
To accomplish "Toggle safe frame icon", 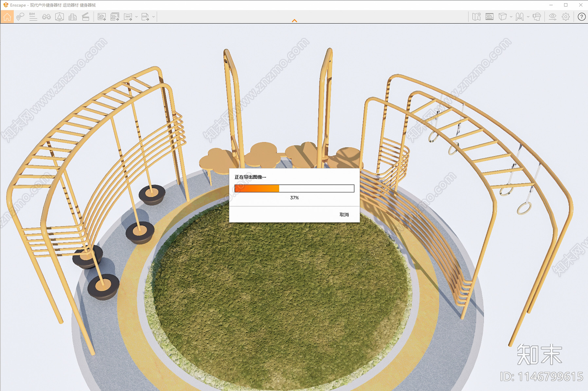I will pyautogui.click(x=60, y=17).
